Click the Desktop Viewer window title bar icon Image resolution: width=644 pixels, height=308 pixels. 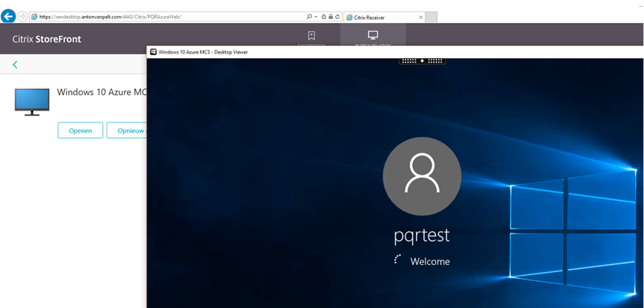click(153, 52)
